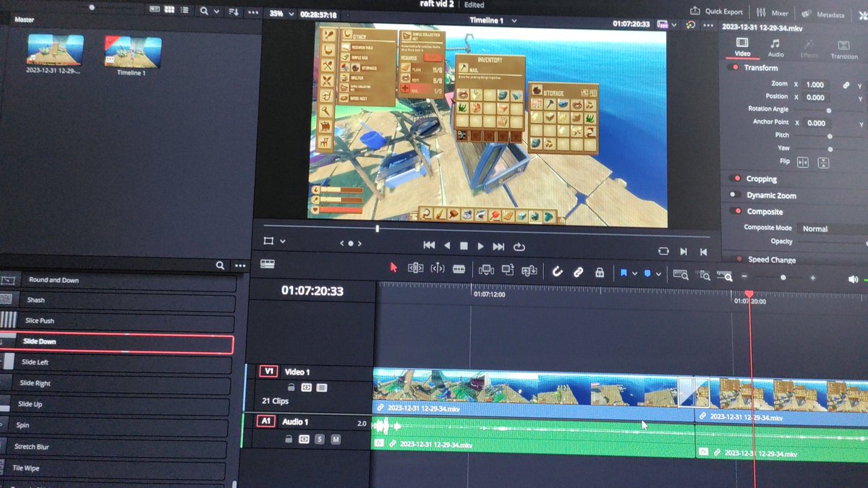868x488 pixels.
Task: Switch to the Audio inspector tab
Action: tap(775, 49)
